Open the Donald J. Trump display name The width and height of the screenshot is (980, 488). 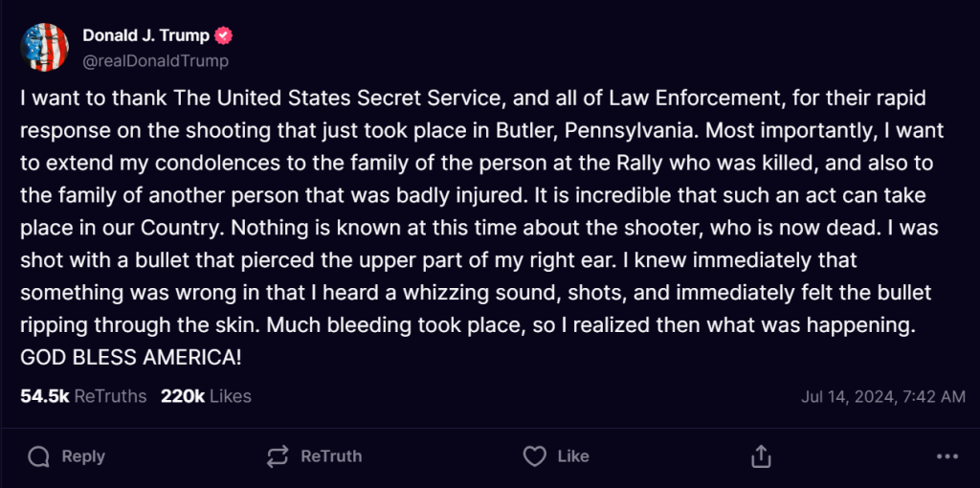[145, 36]
